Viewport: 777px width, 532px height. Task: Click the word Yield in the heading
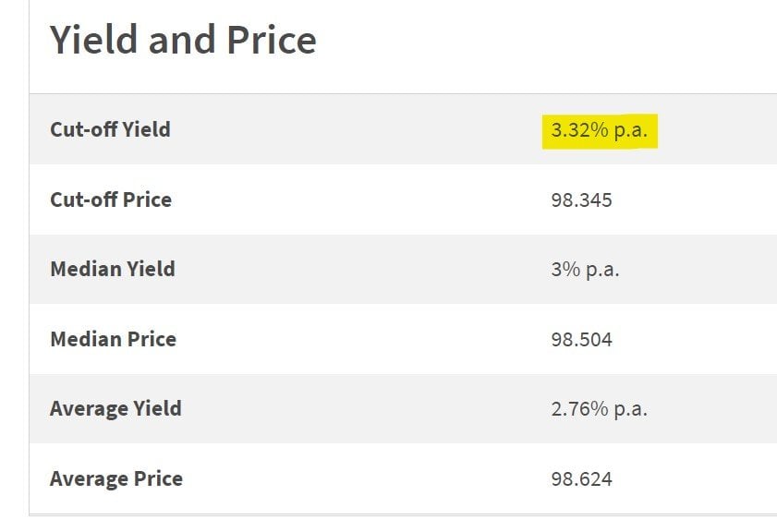93,40
